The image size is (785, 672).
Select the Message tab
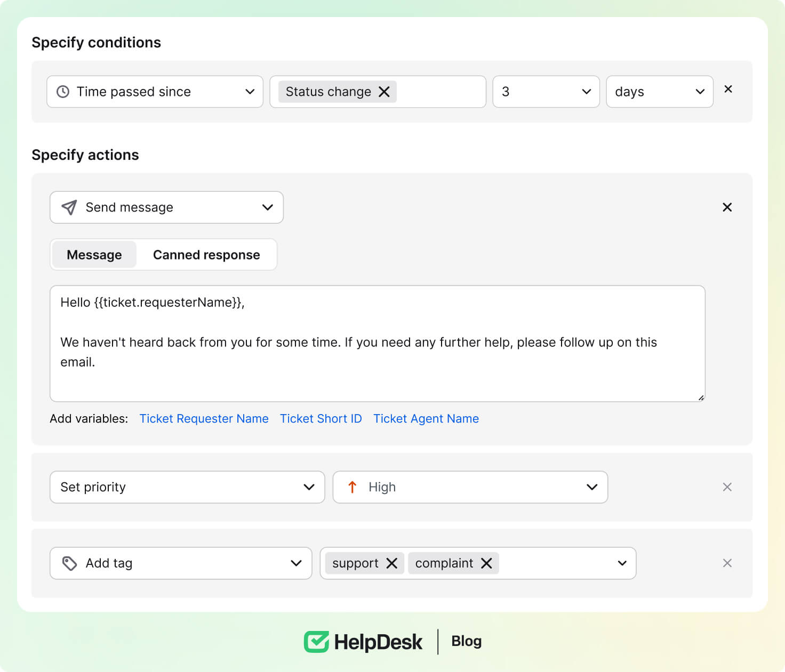click(x=94, y=255)
